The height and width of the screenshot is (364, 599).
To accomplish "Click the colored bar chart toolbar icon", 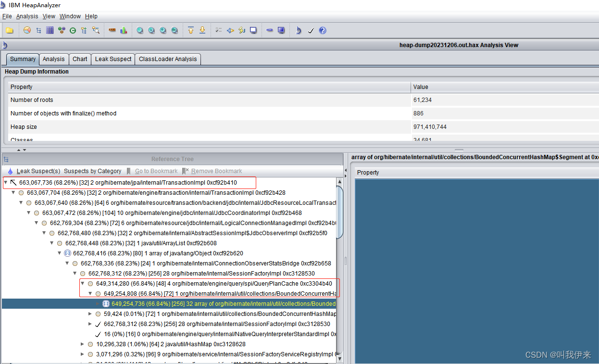I will 124,30.
